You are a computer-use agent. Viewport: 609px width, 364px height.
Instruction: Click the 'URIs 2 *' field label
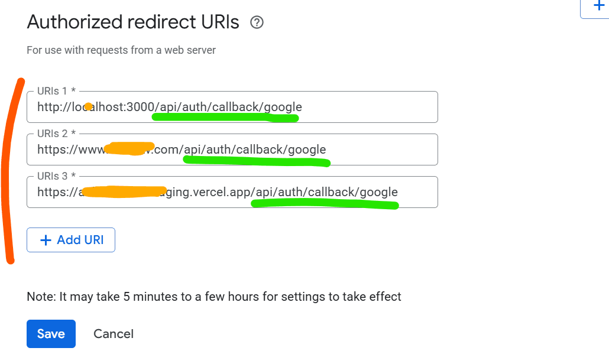pyautogui.click(x=56, y=134)
